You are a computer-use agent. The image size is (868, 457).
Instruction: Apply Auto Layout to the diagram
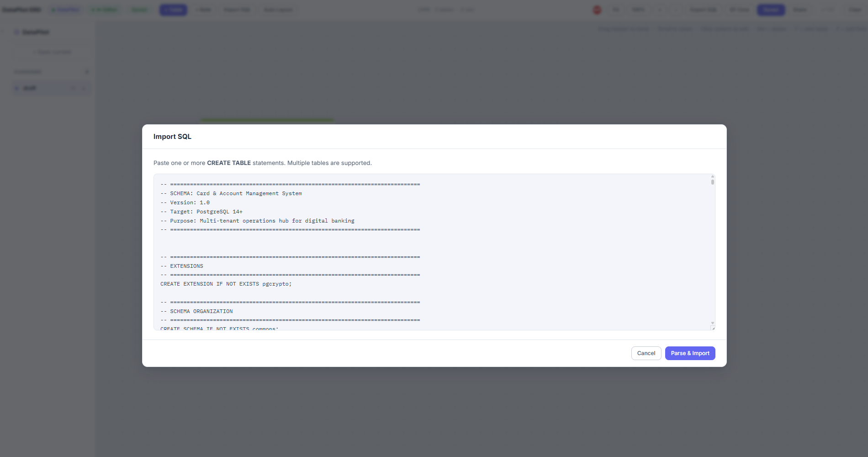278,9
